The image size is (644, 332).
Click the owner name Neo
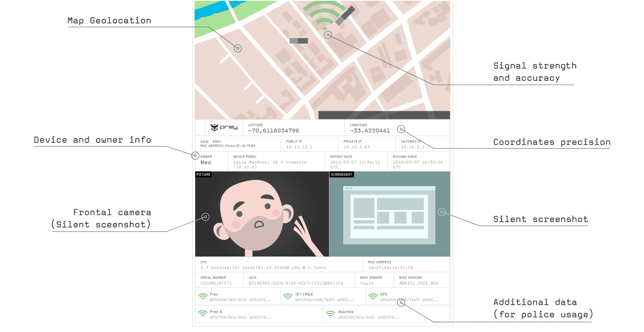[206, 162]
